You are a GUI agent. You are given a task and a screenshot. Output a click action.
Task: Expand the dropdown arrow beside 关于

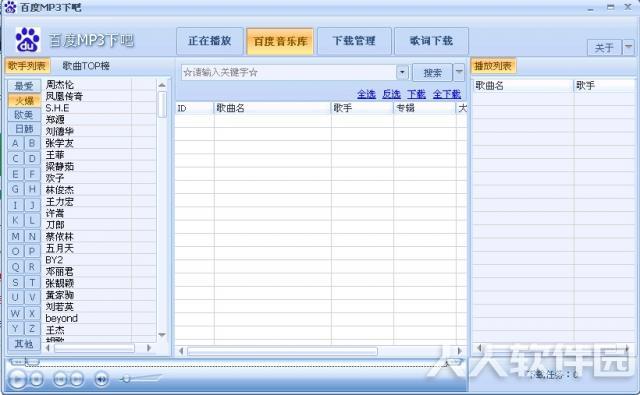[x=628, y=48]
